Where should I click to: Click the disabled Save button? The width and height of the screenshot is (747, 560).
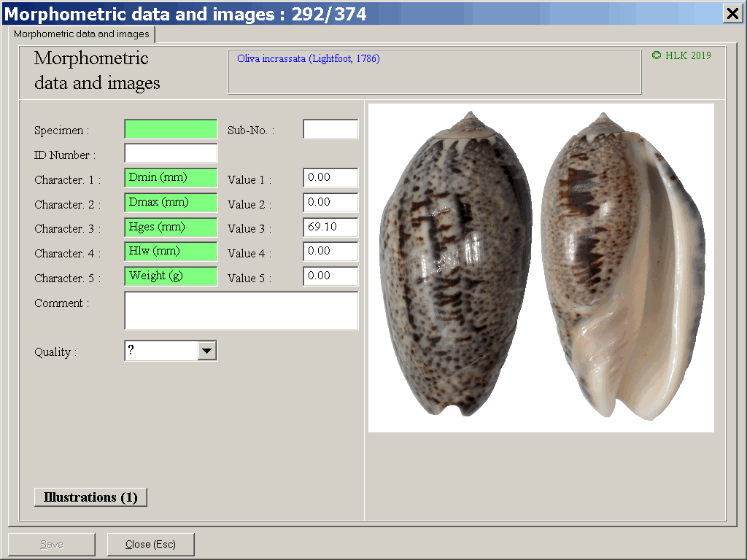(x=52, y=545)
